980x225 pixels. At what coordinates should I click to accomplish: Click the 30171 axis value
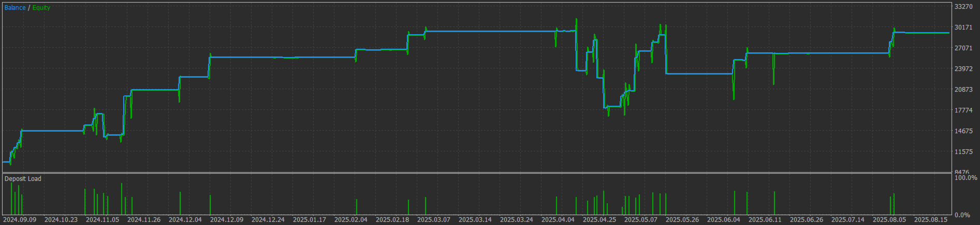point(963,27)
